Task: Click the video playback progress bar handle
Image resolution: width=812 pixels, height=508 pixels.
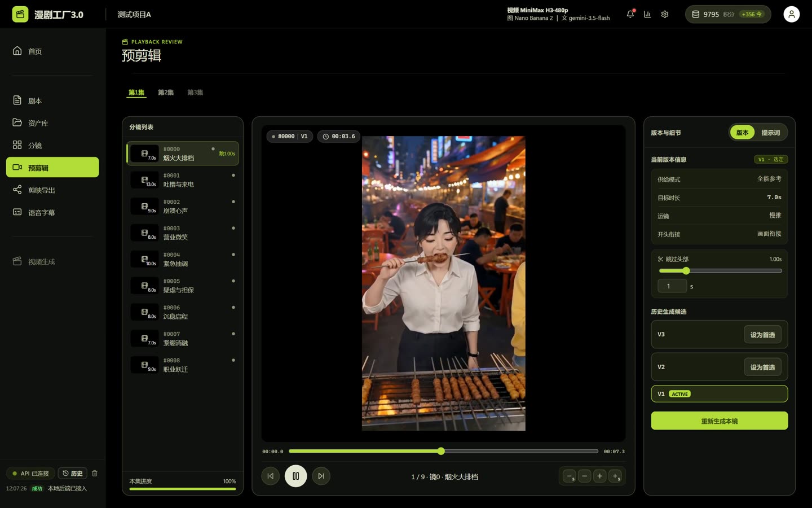Action: click(x=441, y=451)
